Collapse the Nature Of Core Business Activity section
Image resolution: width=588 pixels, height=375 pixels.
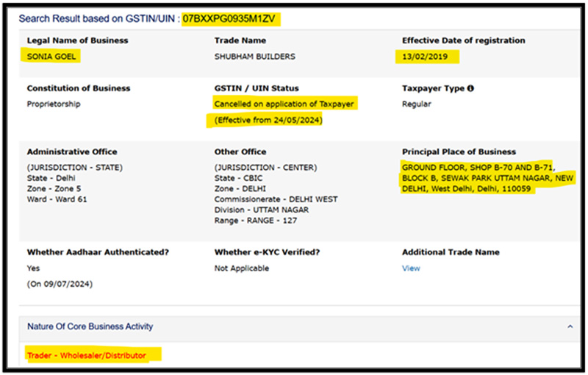coord(570,326)
